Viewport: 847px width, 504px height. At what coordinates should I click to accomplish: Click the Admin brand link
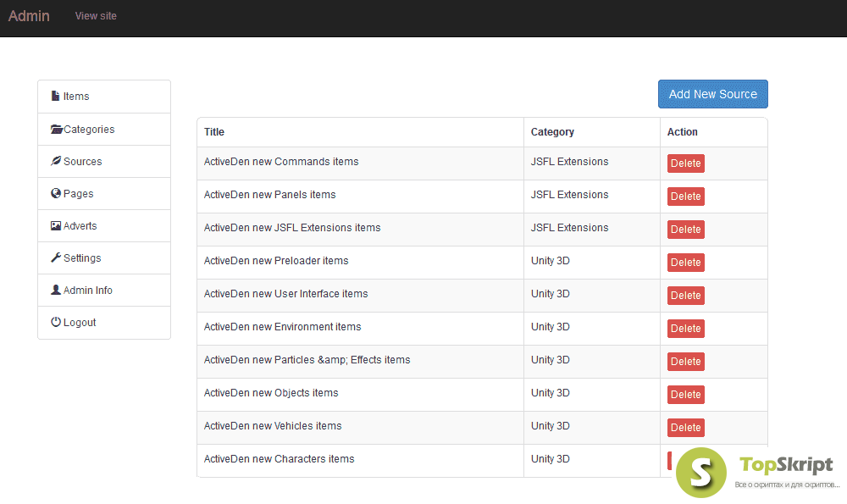point(29,16)
